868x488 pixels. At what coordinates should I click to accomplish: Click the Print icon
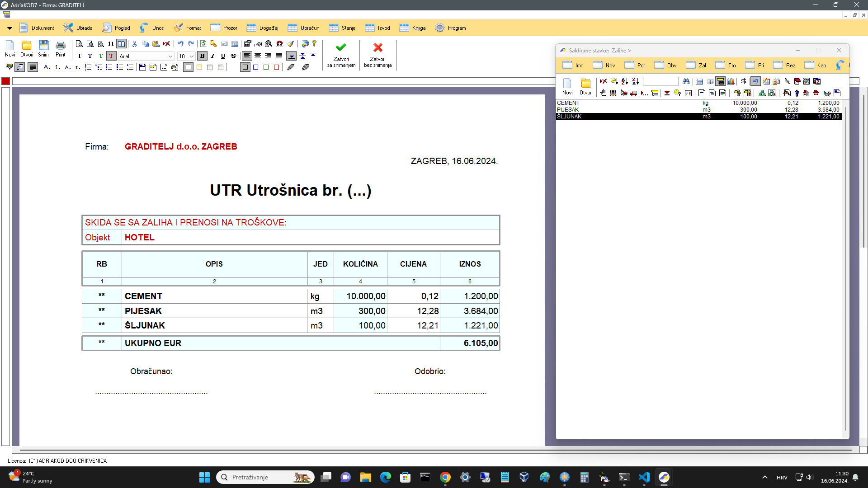61,48
